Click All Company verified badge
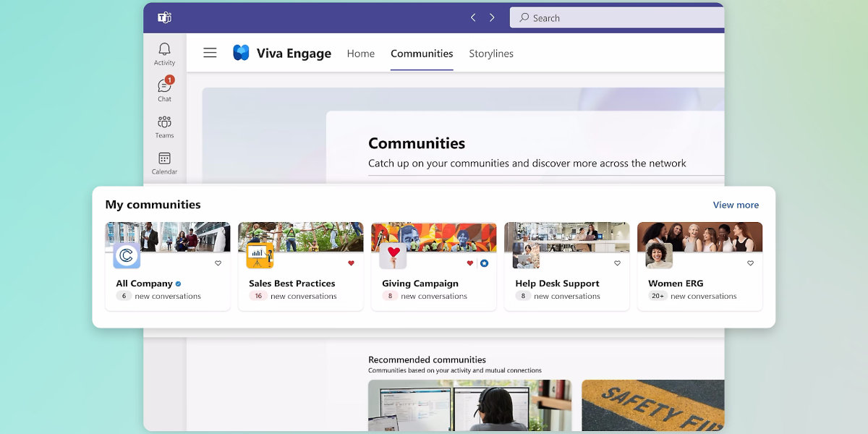Screen dimensions: 868x434 [179, 284]
